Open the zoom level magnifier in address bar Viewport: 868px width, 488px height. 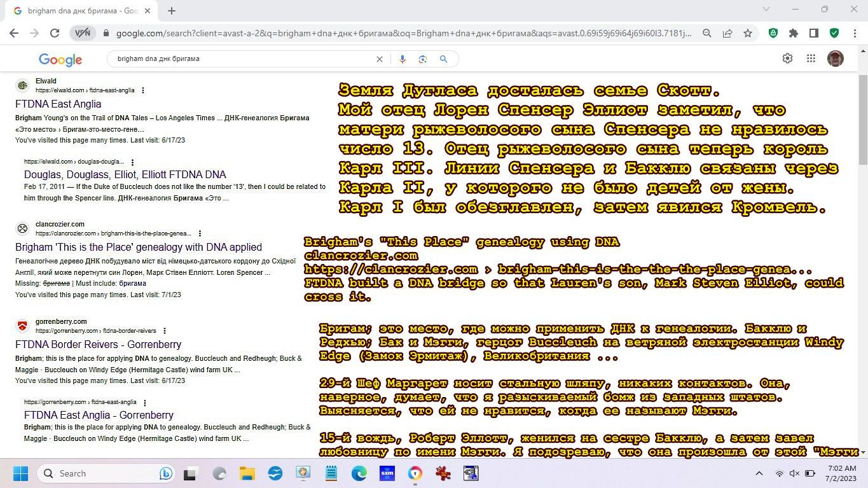click(707, 33)
